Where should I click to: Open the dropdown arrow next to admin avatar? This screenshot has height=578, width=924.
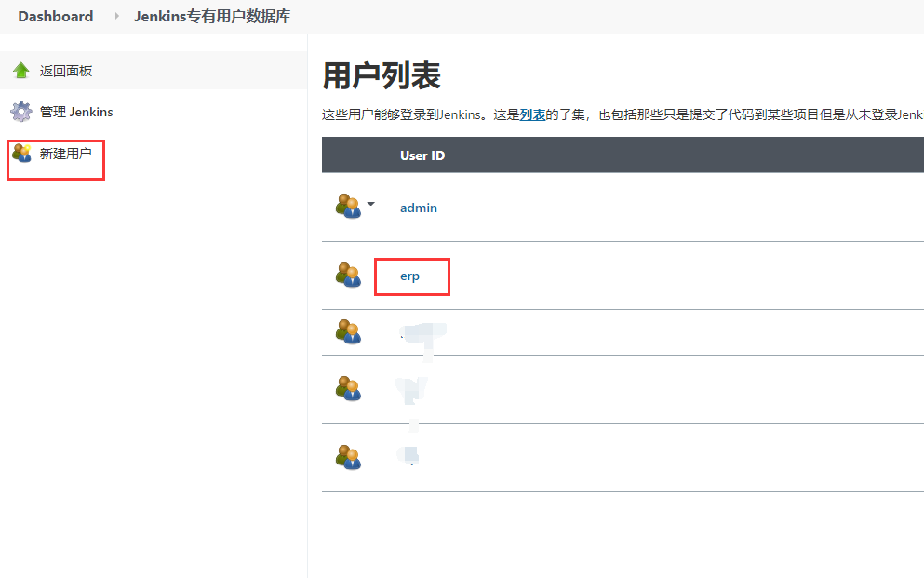(370, 204)
